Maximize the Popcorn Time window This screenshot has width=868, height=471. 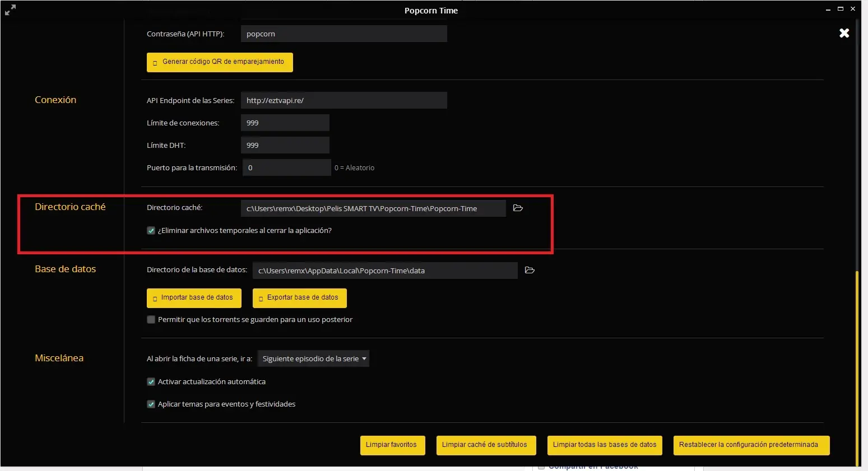tap(840, 9)
